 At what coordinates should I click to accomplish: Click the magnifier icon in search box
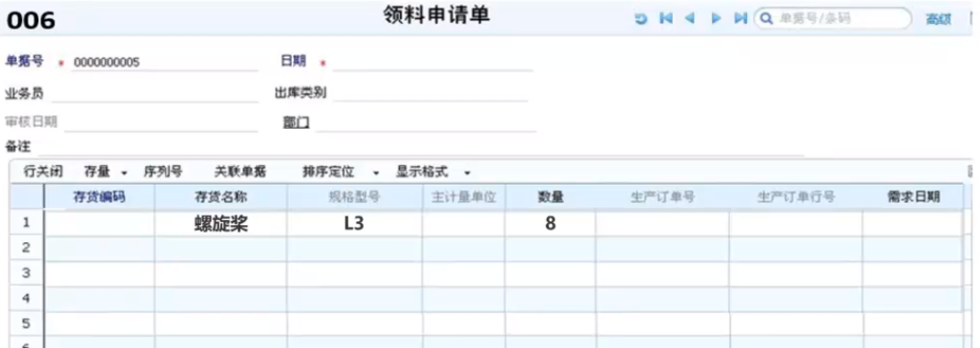(x=766, y=19)
